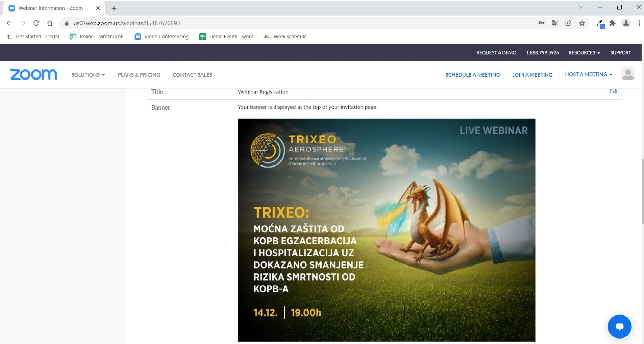Open the Chrome three-dot menu
This screenshot has height=344, width=644.
pos(639,23)
